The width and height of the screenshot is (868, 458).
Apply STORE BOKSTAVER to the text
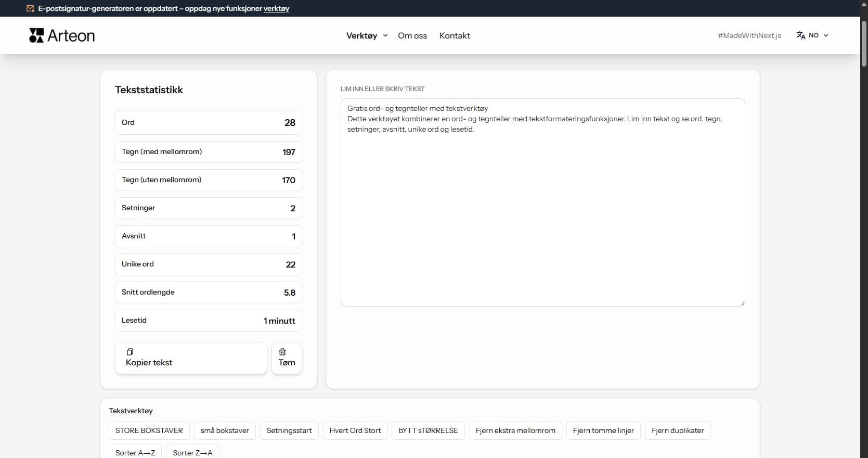tap(149, 430)
